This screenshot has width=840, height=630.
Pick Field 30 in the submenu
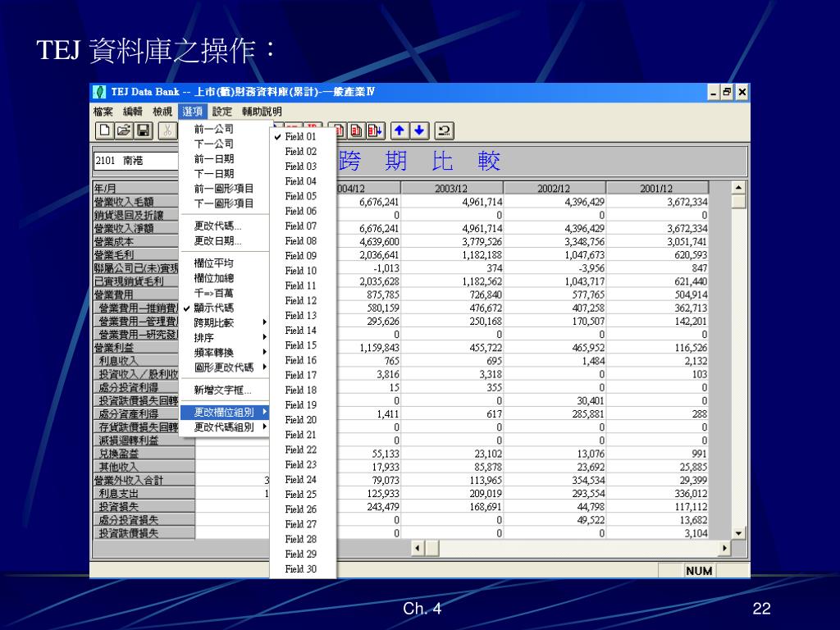[x=303, y=569]
